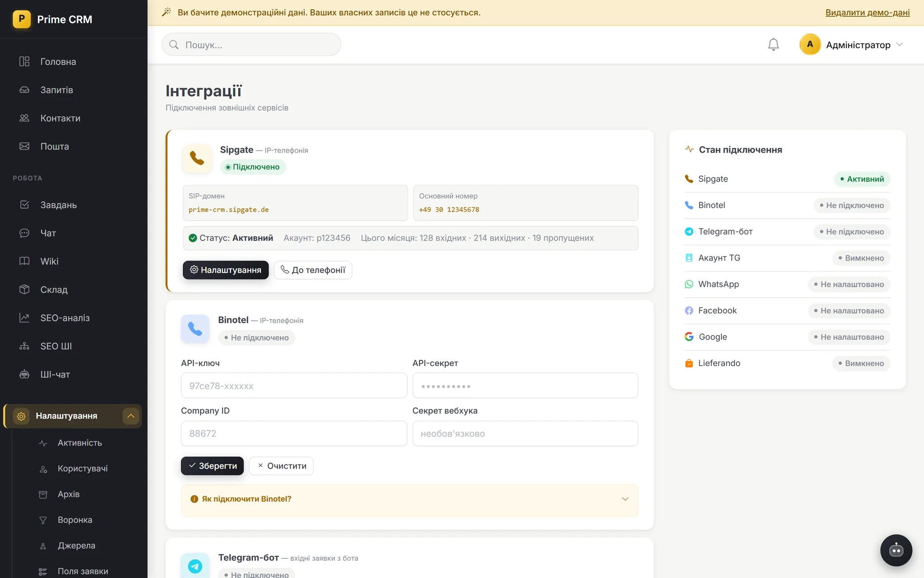
Task: Click the 'Акаунт: p123456' text
Action: 317,238
